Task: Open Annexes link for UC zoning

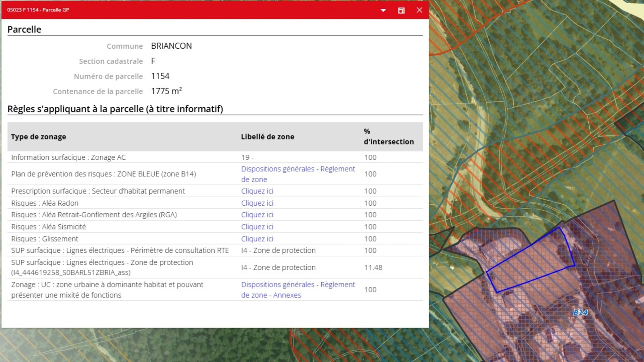Action: pyautogui.click(x=287, y=295)
